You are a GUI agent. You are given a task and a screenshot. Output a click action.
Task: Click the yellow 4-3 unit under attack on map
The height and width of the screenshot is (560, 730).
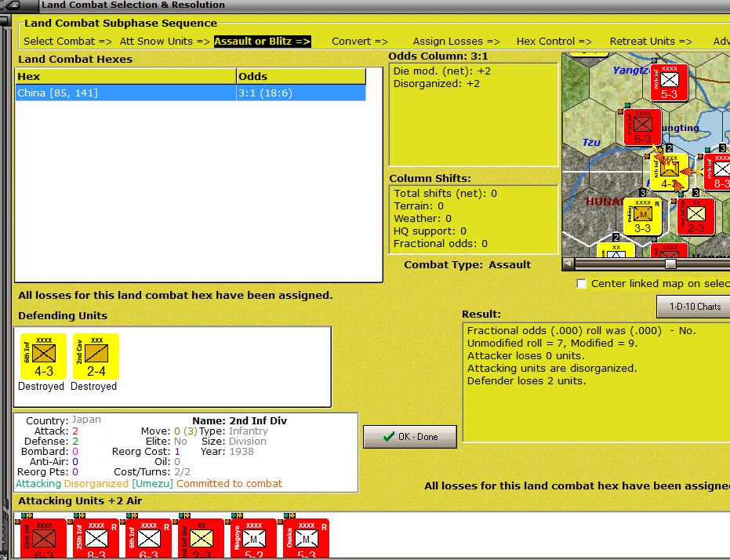click(669, 173)
